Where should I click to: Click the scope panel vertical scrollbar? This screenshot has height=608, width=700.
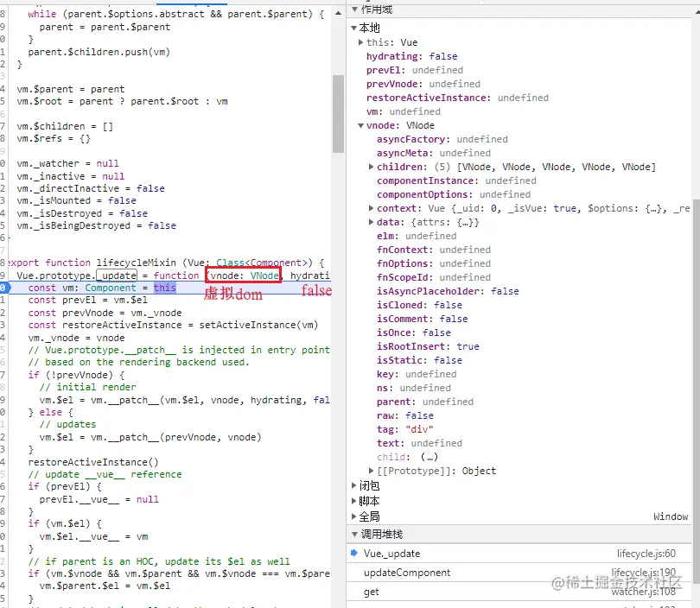pyautogui.click(x=697, y=390)
